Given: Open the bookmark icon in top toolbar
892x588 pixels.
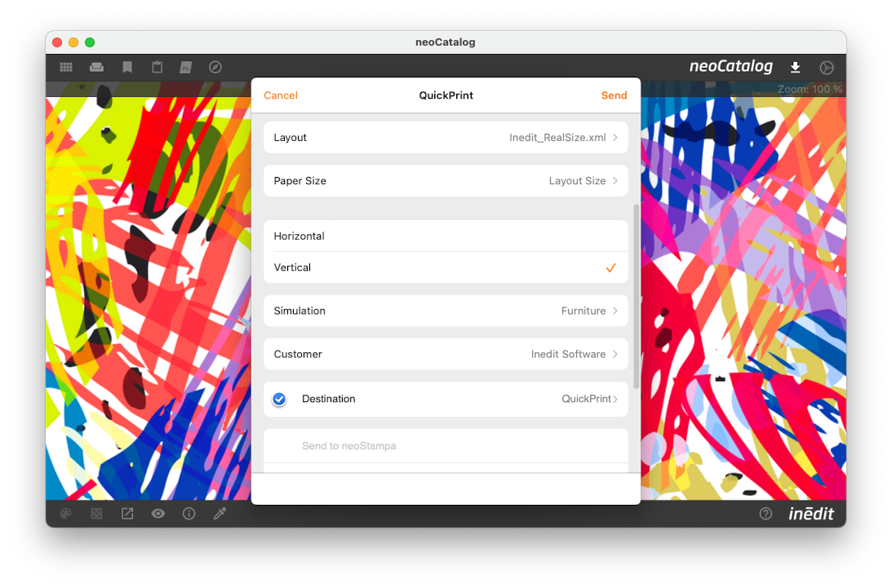Looking at the screenshot, I should [x=127, y=67].
